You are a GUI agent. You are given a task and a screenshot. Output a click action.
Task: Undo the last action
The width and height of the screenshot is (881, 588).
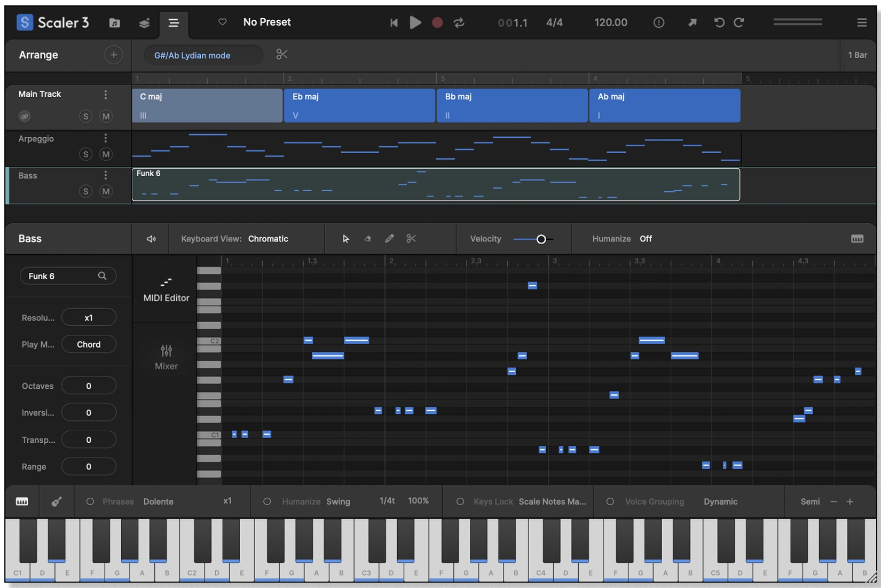[719, 22]
